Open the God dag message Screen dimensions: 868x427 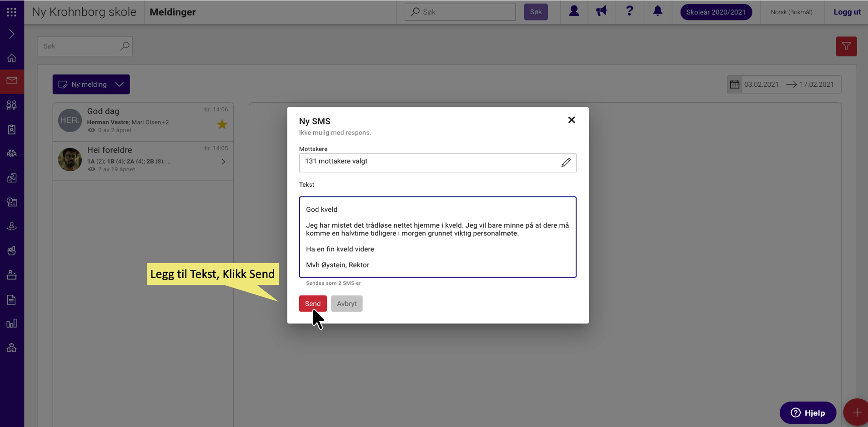(143, 122)
